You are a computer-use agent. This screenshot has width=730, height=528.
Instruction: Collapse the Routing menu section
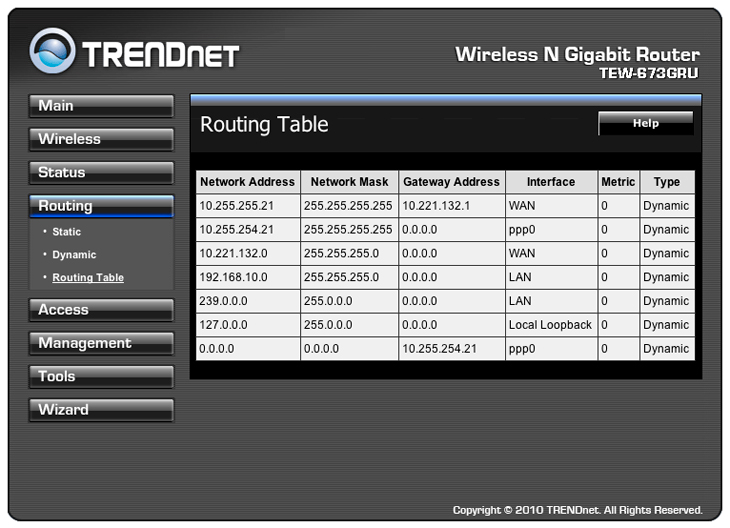click(x=100, y=206)
